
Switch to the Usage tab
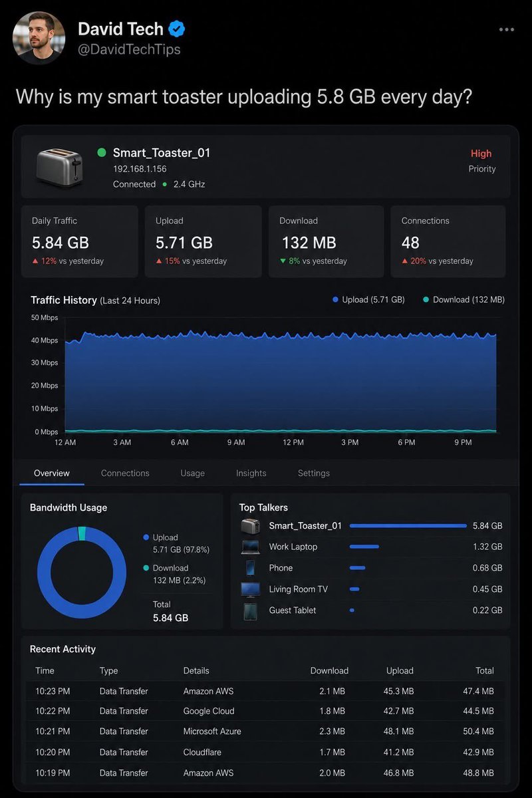coord(192,473)
